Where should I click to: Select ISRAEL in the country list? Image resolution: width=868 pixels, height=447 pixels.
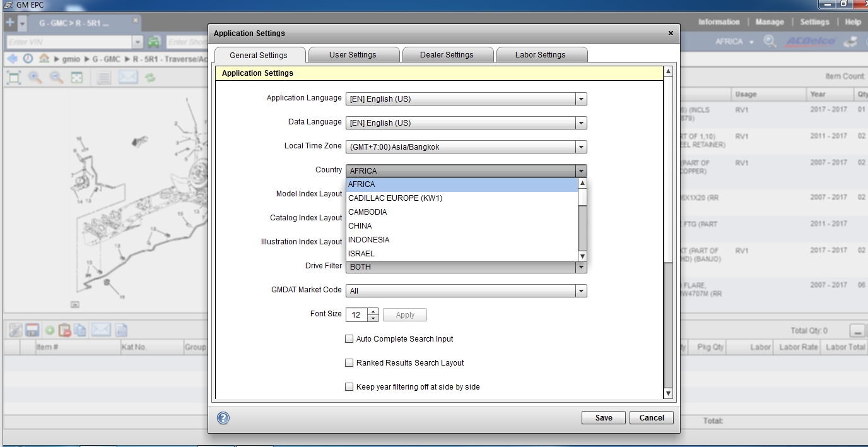point(462,254)
